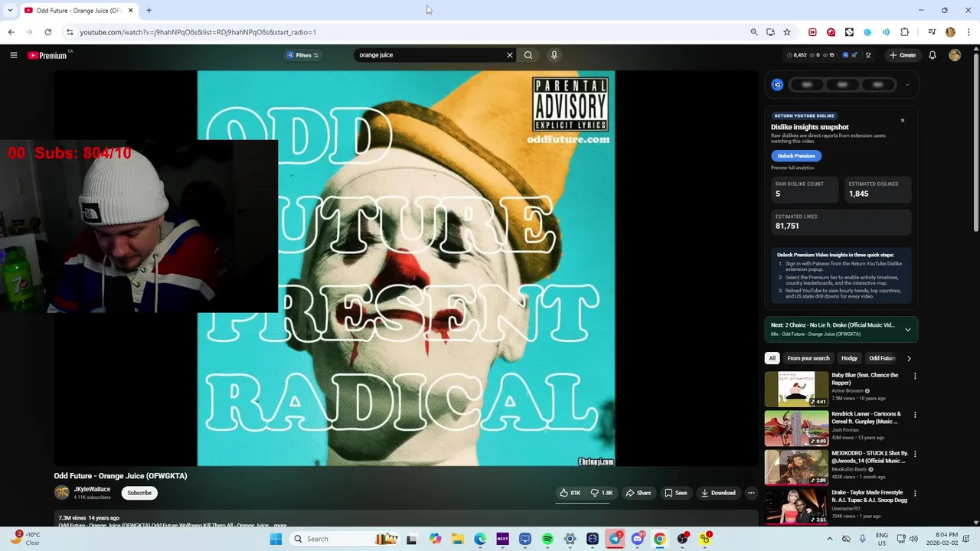Screen dimensions: 980x551
Task: Click Preview full analytics link
Action: 792,168
